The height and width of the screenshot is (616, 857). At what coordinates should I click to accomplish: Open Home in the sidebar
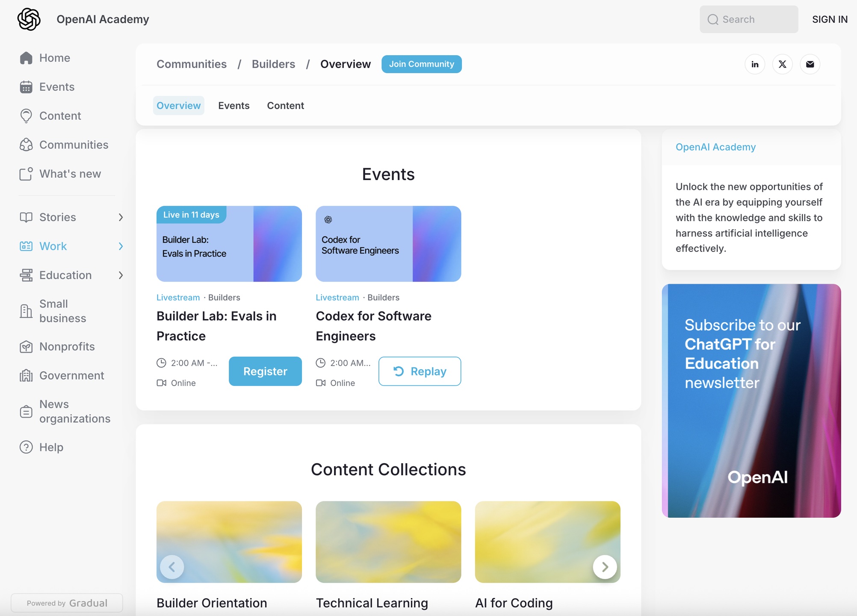point(55,58)
